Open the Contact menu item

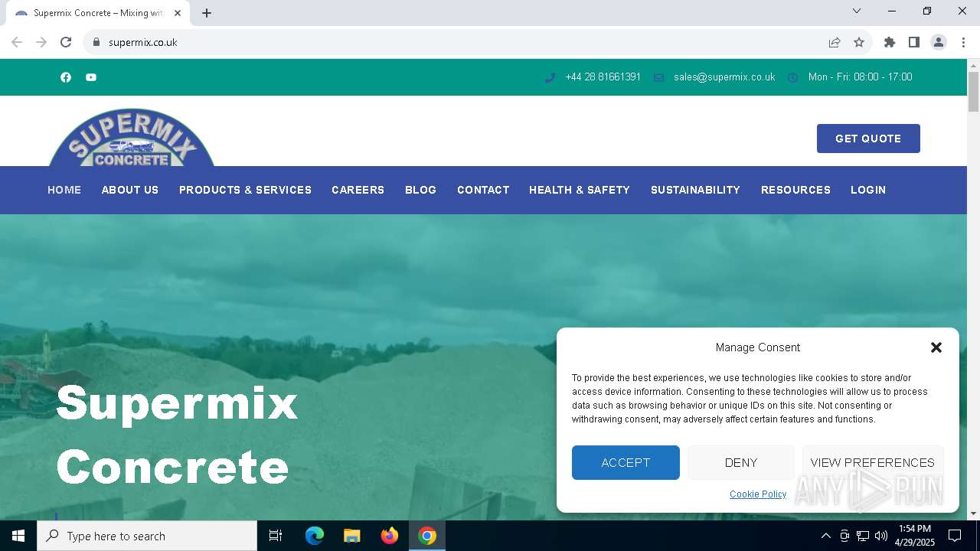(x=483, y=190)
